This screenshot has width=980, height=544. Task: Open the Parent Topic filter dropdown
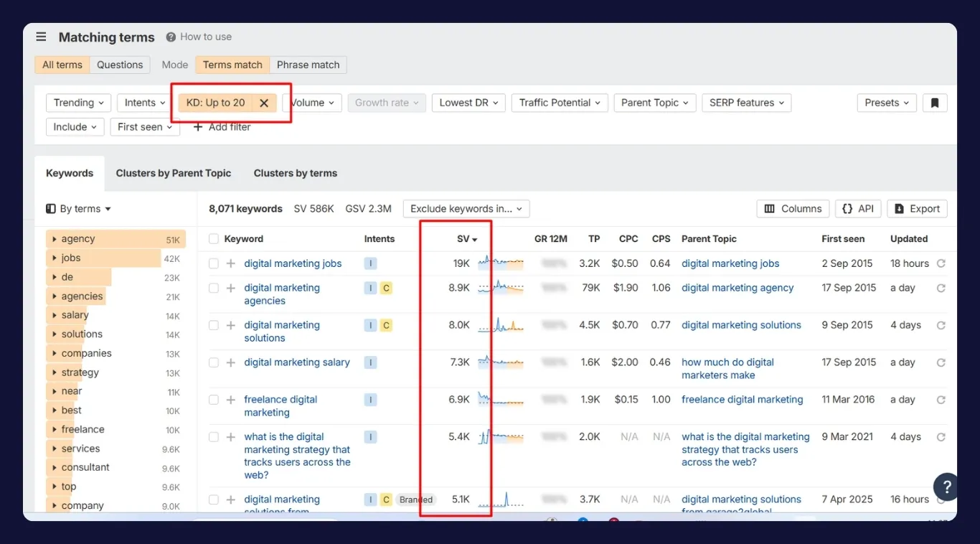[x=655, y=103]
